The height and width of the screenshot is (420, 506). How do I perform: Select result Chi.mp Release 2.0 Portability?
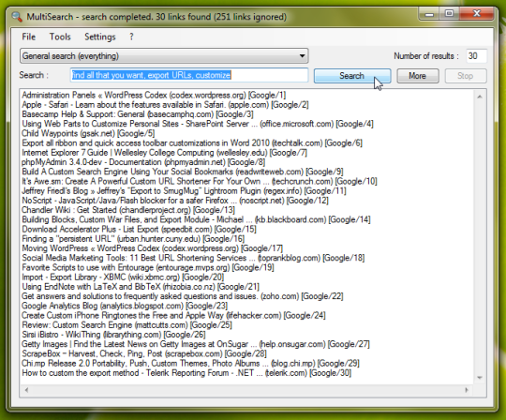[x=191, y=363]
